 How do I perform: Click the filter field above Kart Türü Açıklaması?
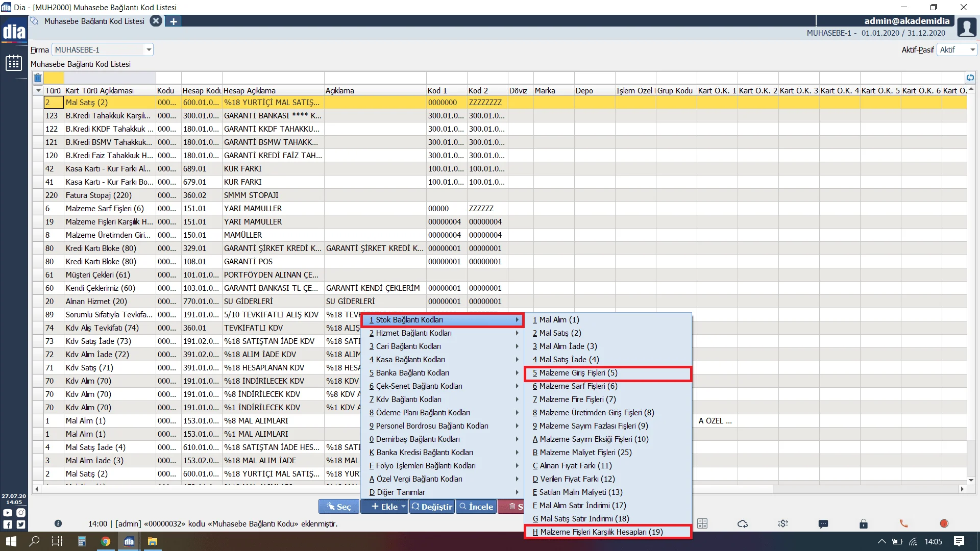[x=110, y=78]
